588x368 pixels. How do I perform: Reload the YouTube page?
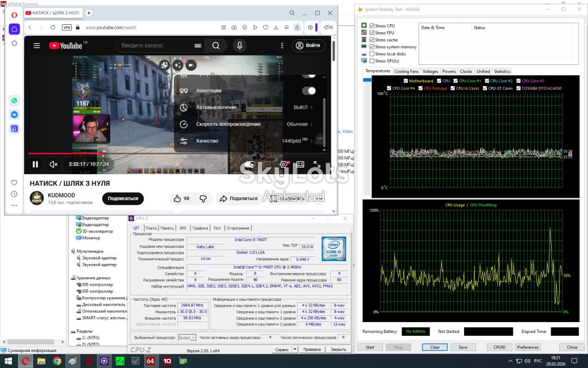coord(53,28)
